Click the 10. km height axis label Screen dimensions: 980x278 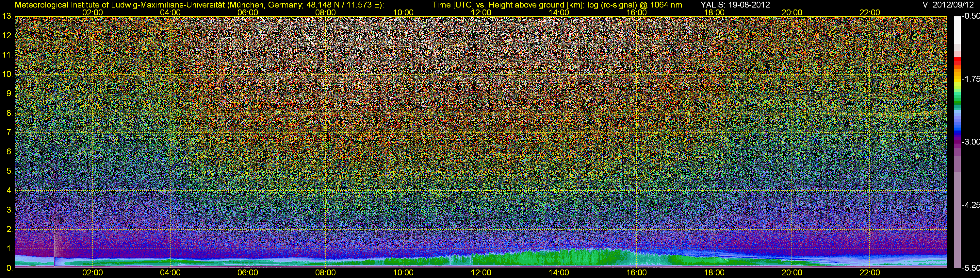[8, 74]
